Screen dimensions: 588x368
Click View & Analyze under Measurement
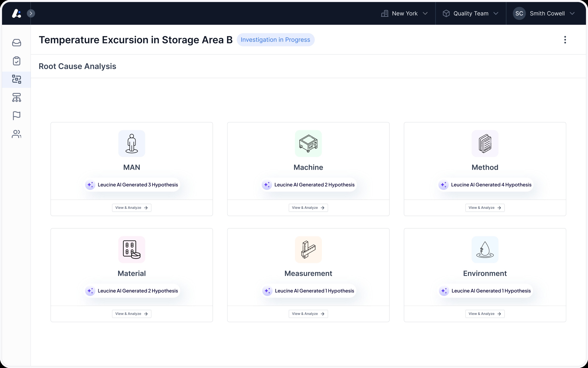click(x=308, y=314)
